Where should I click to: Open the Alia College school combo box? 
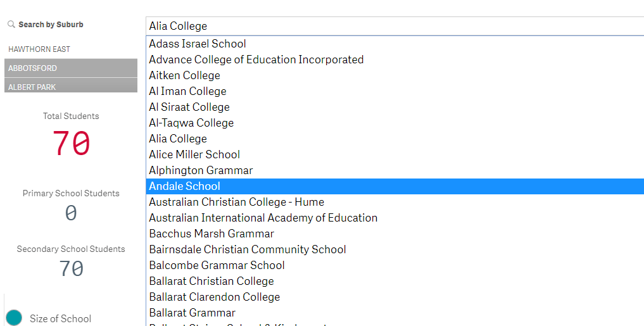395,27
